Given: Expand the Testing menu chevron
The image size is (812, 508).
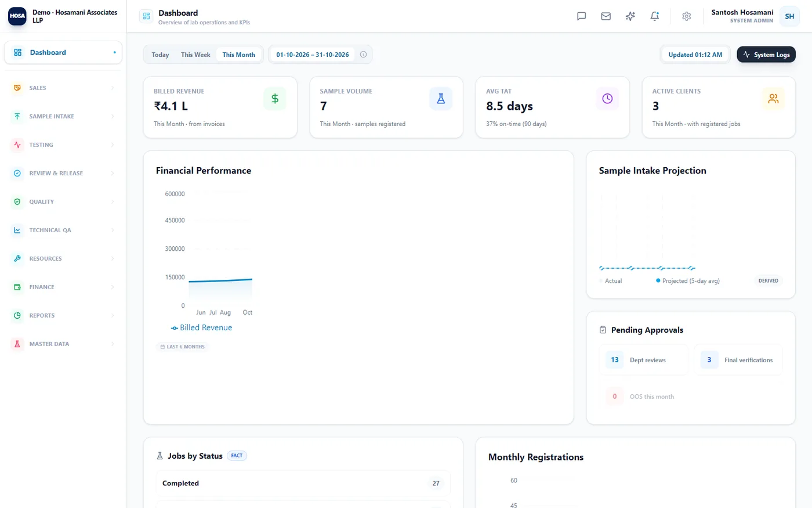Looking at the screenshot, I should tap(113, 145).
